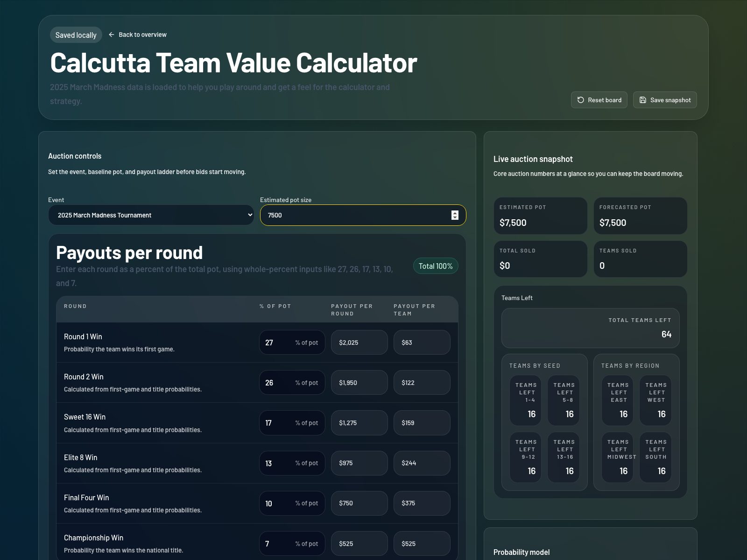Focus the Estimated pot size input field
Viewport: 747px width, 560px height.
pyautogui.click(x=355, y=215)
